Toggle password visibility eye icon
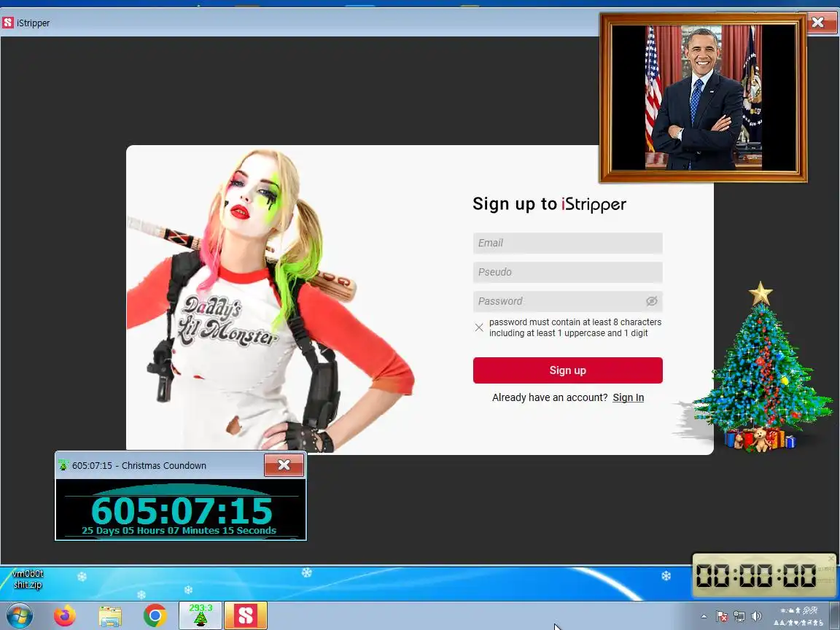This screenshot has height=630, width=840. [x=651, y=301]
